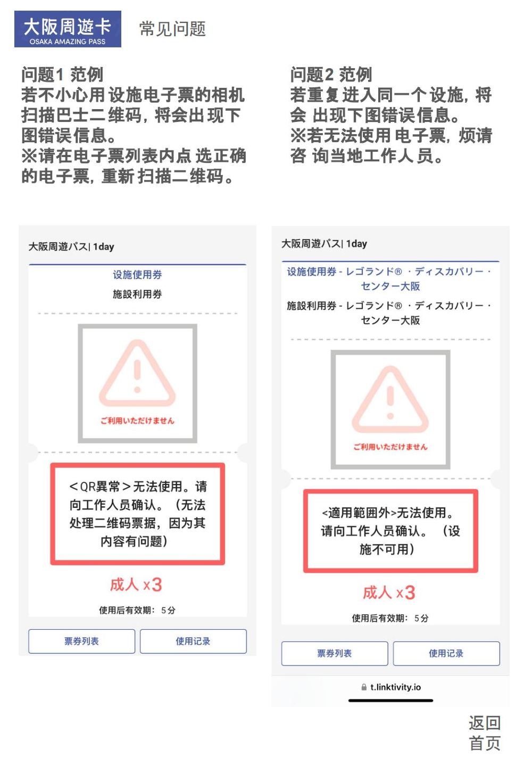Click the left warning triangle icon
This screenshot has width=532, height=773.
(x=137, y=373)
